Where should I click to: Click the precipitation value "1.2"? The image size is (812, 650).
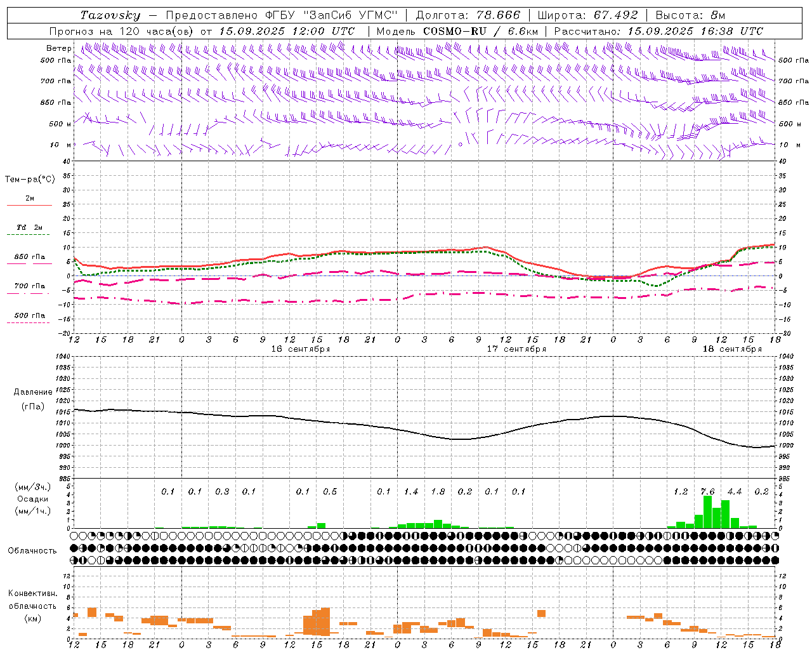tap(681, 492)
